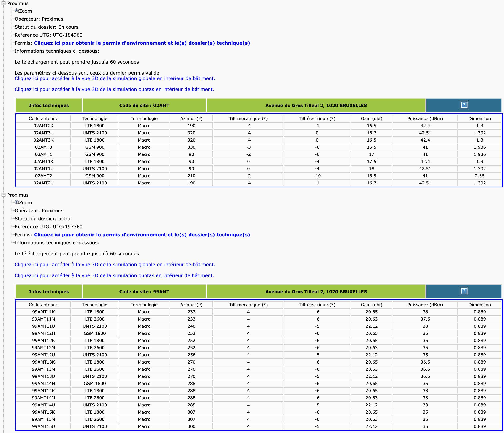The width and height of the screenshot is (504, 433).
Task: Click antenna code 99AMT15K cell
Action: [x=44, y=412]
